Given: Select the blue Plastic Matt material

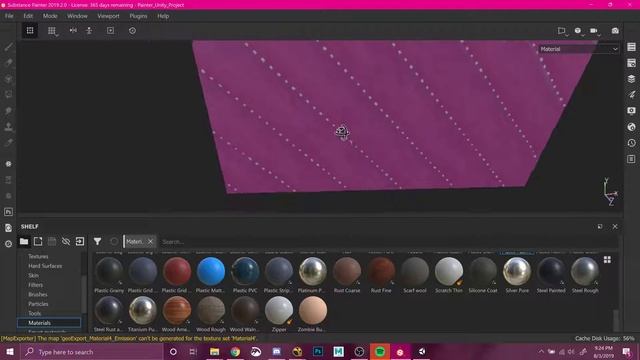Looking at the screenshot, I should pyautogui.click(x=211, y=275).
